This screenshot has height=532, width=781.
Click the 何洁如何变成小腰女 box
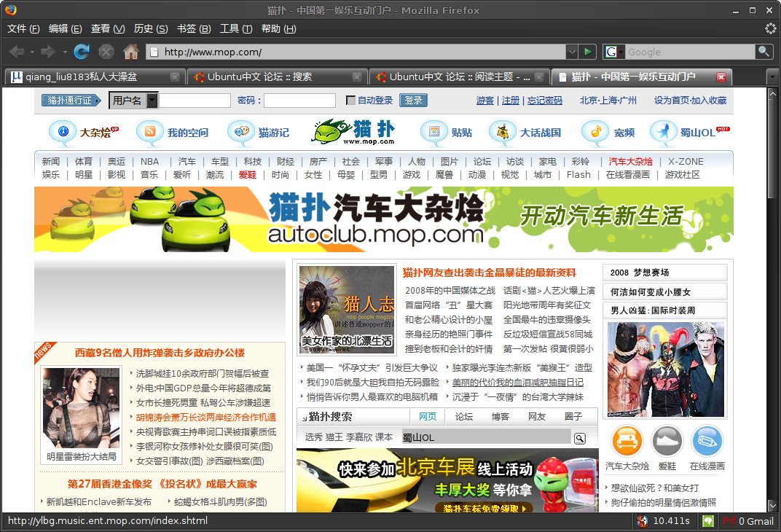665,292
